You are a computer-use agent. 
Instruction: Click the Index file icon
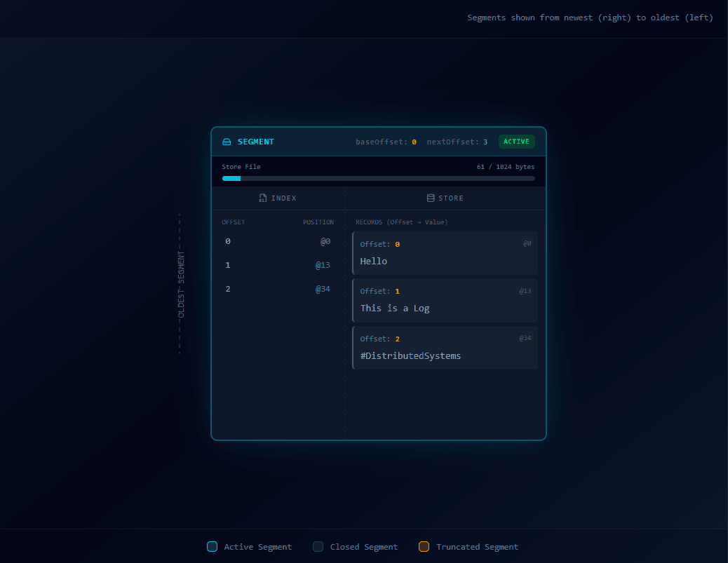263,198
